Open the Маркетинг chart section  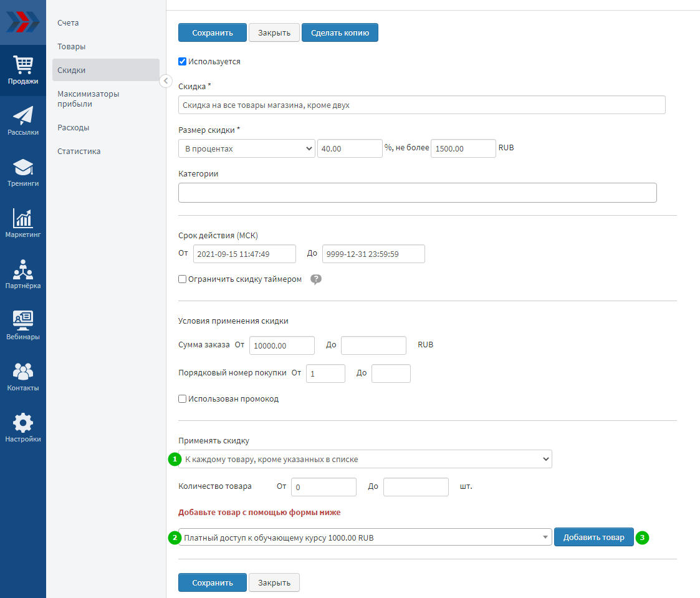(23, 223)
